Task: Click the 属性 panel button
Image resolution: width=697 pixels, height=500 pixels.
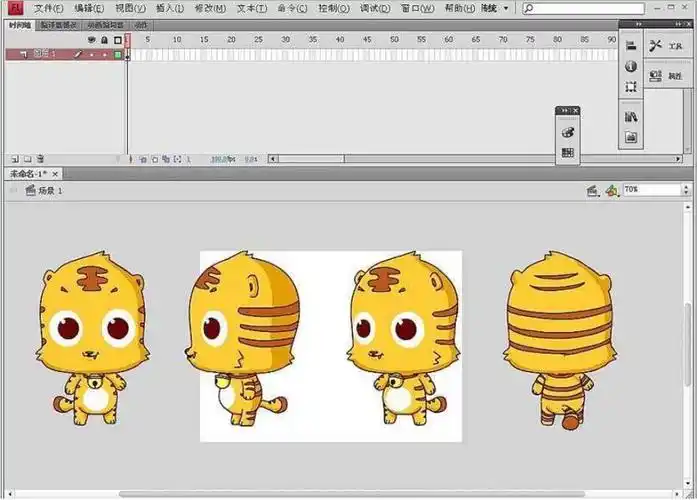Action: coord(667,75)
